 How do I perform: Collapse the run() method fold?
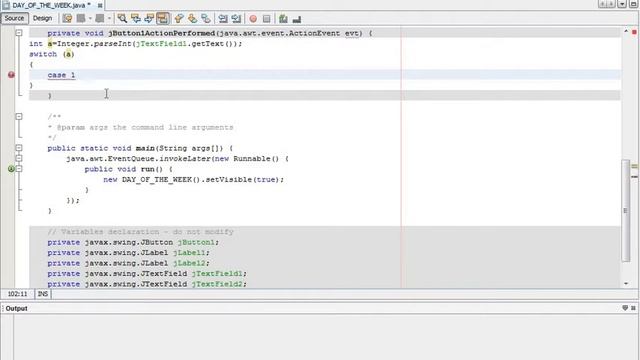19,169
